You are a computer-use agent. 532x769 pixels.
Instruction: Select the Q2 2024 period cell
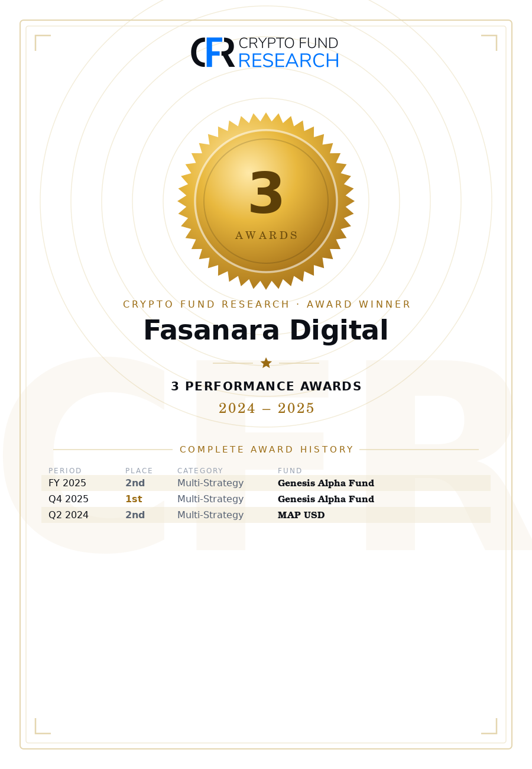69,515
